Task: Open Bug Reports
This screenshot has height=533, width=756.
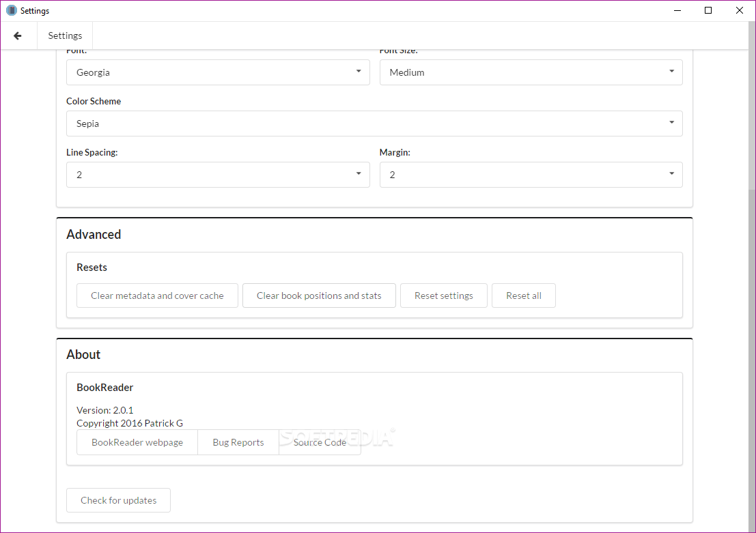Action: coord(238,442)
